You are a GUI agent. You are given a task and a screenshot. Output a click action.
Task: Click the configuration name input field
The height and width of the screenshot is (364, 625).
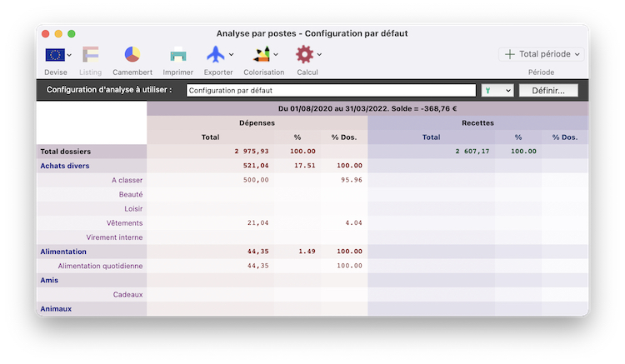[x=331, y=91]
